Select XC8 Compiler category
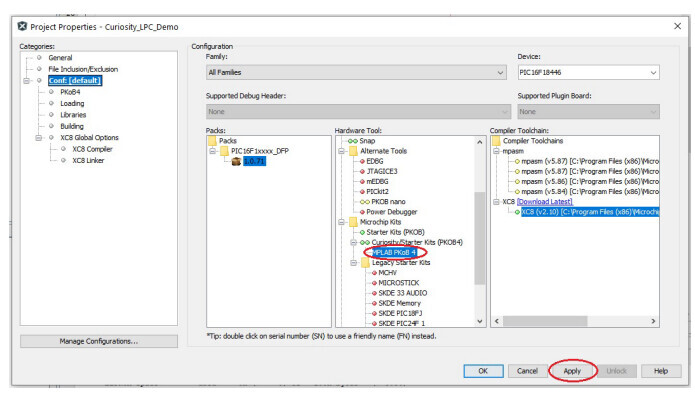Screen dimensions: 695x394 coord(92,149)
